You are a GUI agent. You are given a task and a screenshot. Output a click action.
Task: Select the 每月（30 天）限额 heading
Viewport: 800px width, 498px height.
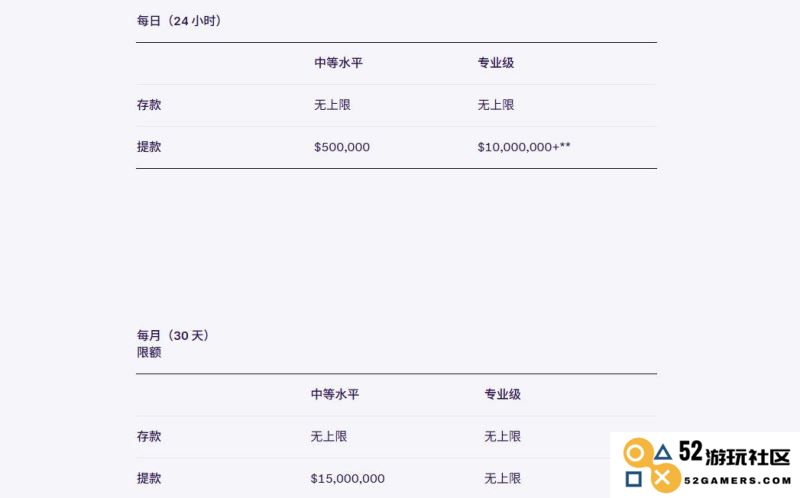click(173, 344)
